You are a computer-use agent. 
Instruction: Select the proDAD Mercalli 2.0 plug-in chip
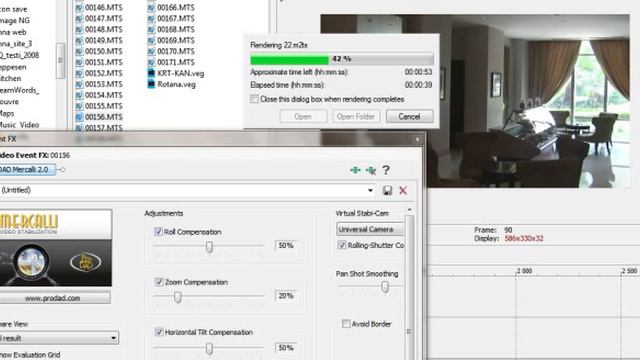coord(27,169)
